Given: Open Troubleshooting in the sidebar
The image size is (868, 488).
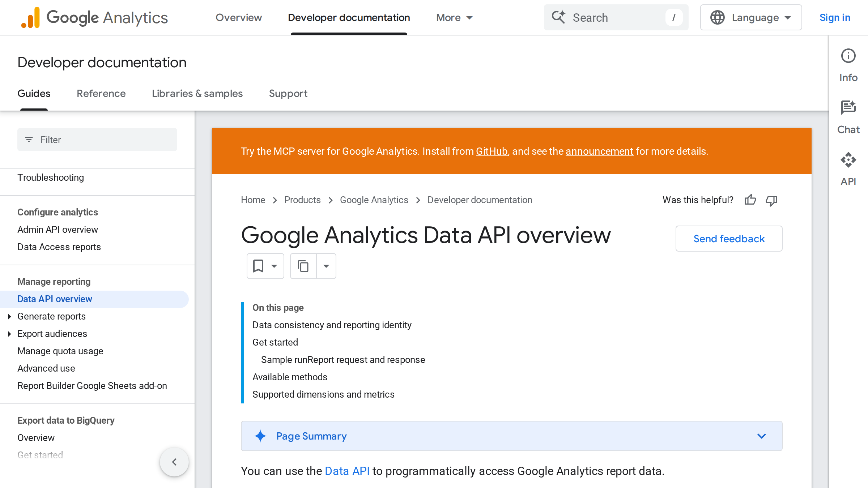Looking at the screenshot, I should pos(51,177).
